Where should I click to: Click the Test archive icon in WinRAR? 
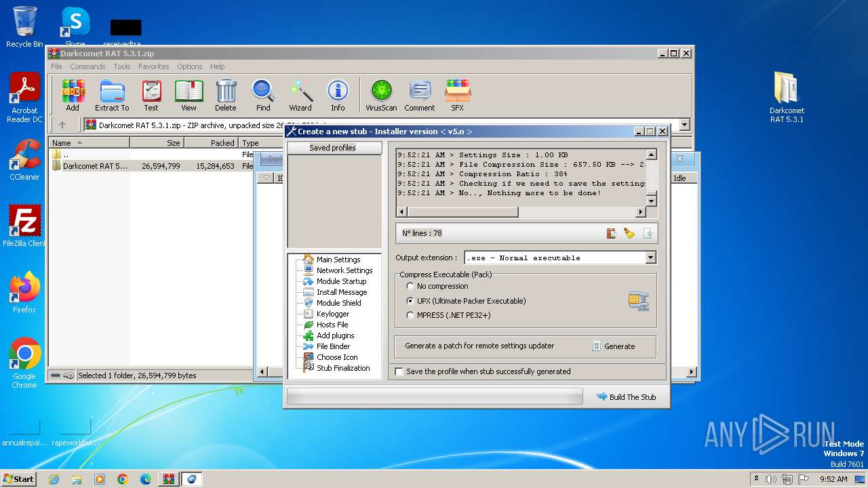click(x=151, y=95)
